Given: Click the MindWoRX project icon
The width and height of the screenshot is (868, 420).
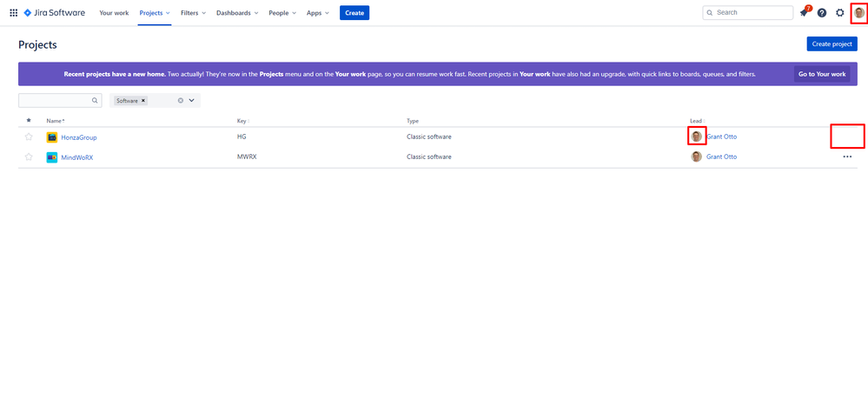Looking at the screenshot, I should point(52,157).
